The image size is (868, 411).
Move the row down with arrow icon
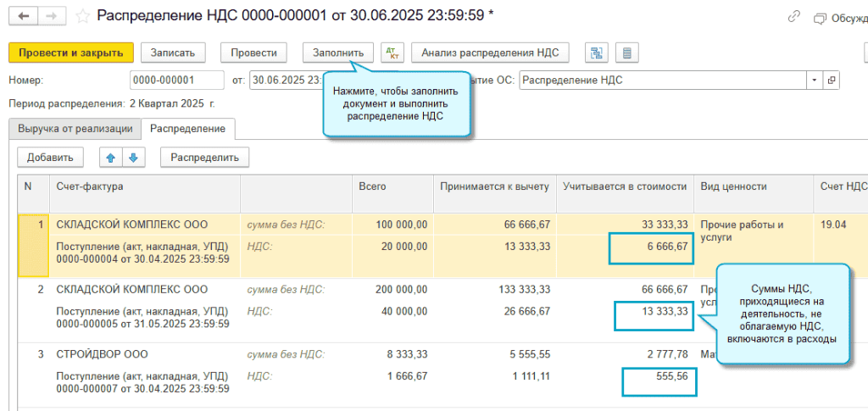(133, 157)
